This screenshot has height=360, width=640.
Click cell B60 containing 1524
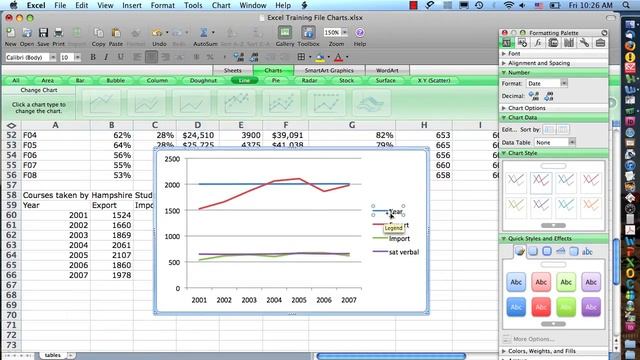coord(111,215)
